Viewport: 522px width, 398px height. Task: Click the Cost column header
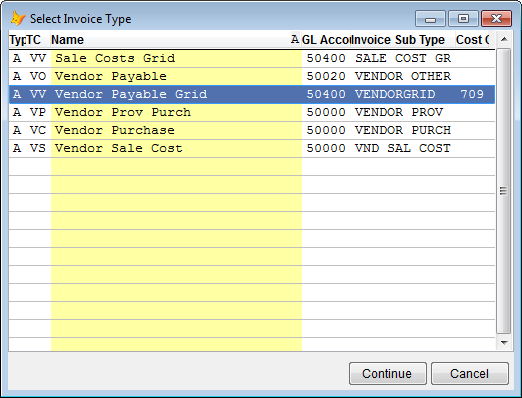(473, 40)
